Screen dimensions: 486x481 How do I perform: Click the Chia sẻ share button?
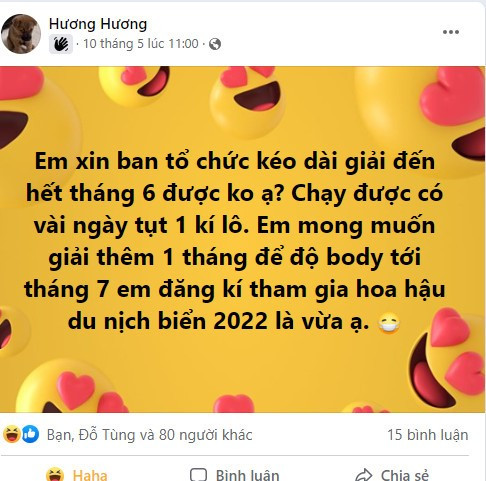392,475
